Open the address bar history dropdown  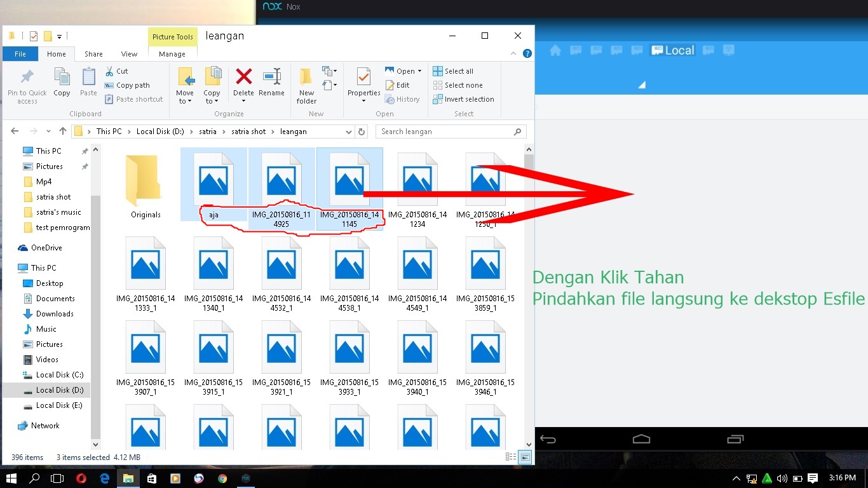(x=348, y=131)
